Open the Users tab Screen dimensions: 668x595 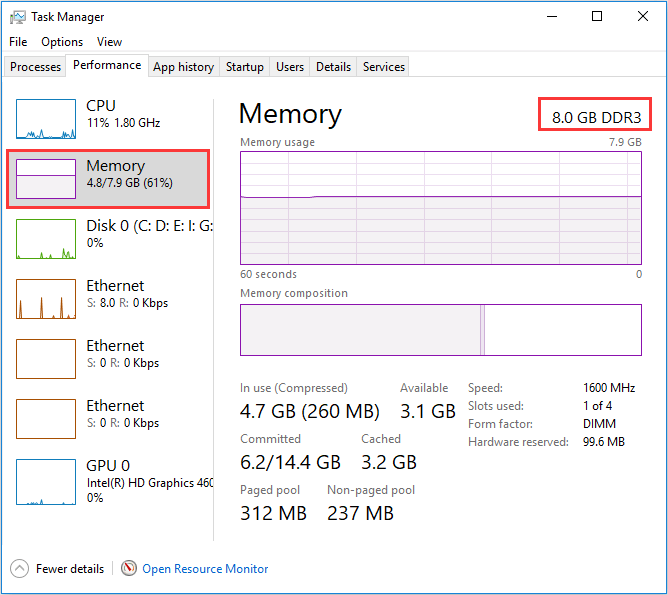(290, 67)
